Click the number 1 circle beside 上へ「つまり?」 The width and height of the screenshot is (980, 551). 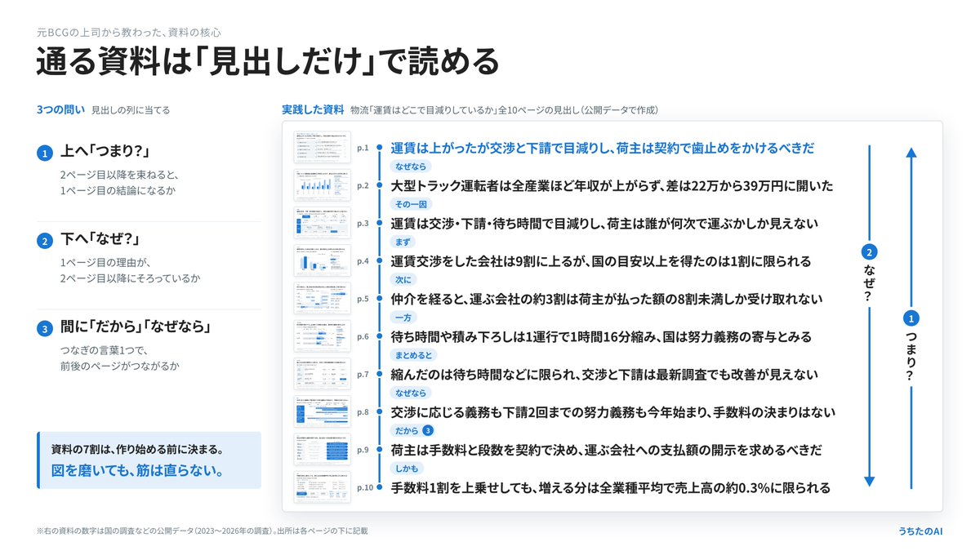tap(44, 153)
